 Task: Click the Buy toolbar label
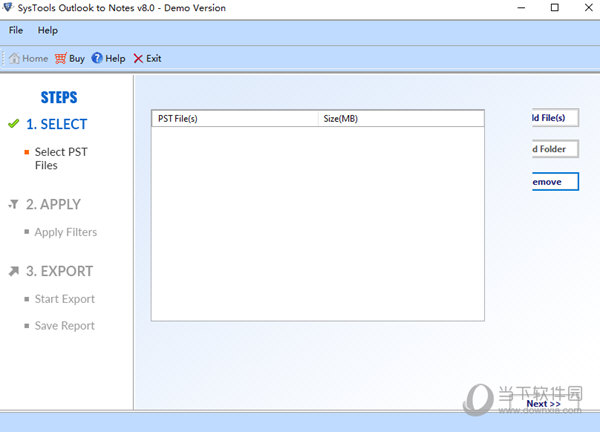(x=77, y=59)
